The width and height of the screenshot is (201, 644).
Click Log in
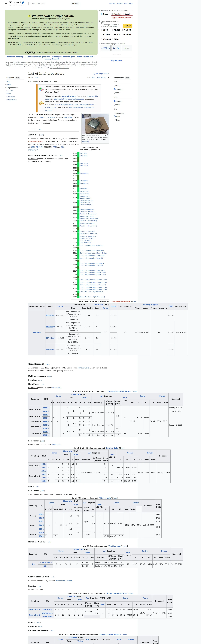tap(130, 4)
